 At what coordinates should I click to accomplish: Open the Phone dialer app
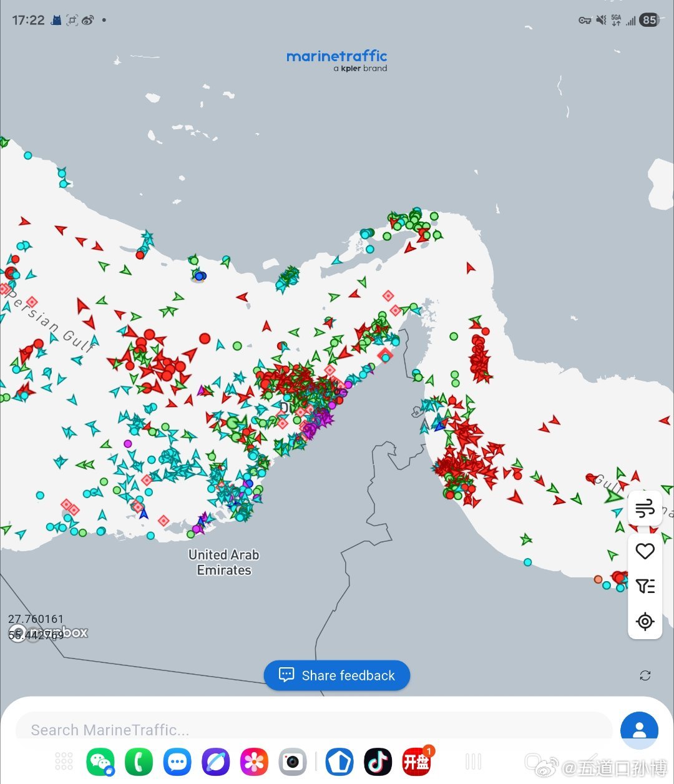pos(139,762)
